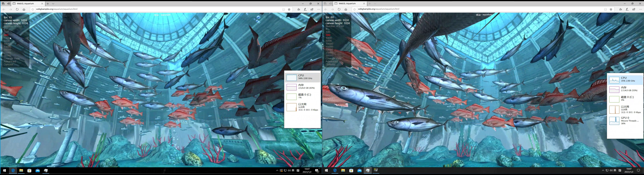Open the left taskbar clock showing 10:07
Viewport: 644px width, 175px height.
pyautogui.click(x=307, y=171)
